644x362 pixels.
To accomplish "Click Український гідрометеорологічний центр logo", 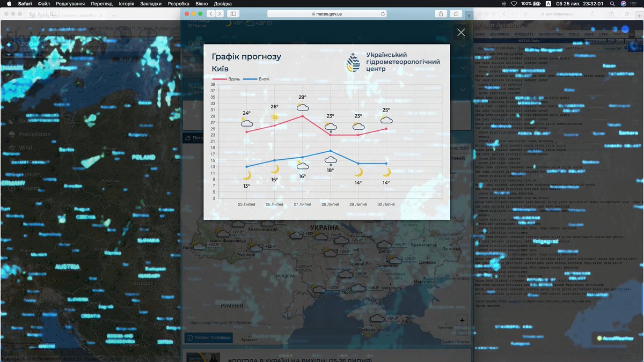I will click(x=393, y=62).
